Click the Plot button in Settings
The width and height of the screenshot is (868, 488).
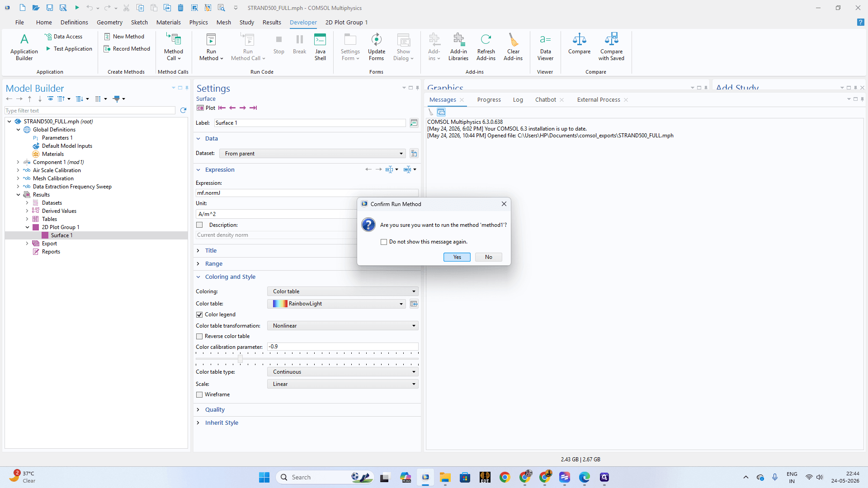pyautogui.click(x=206, y=108)
